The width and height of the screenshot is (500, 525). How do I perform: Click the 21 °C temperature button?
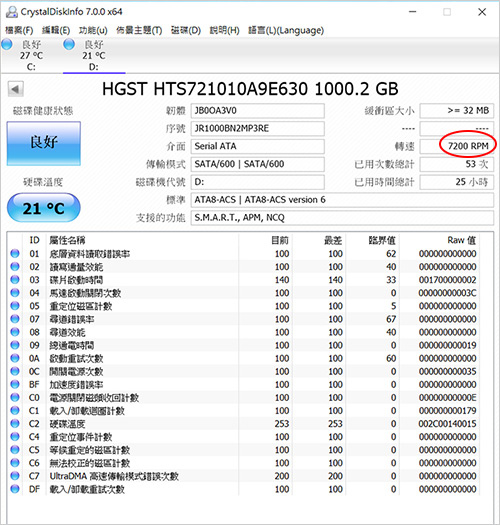44,208
